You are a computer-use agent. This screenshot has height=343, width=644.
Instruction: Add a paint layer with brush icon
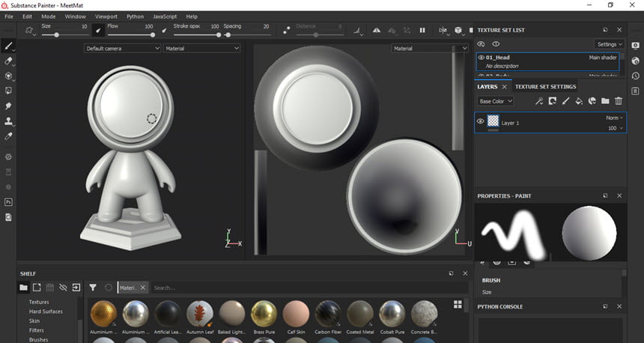click(565, 101)
